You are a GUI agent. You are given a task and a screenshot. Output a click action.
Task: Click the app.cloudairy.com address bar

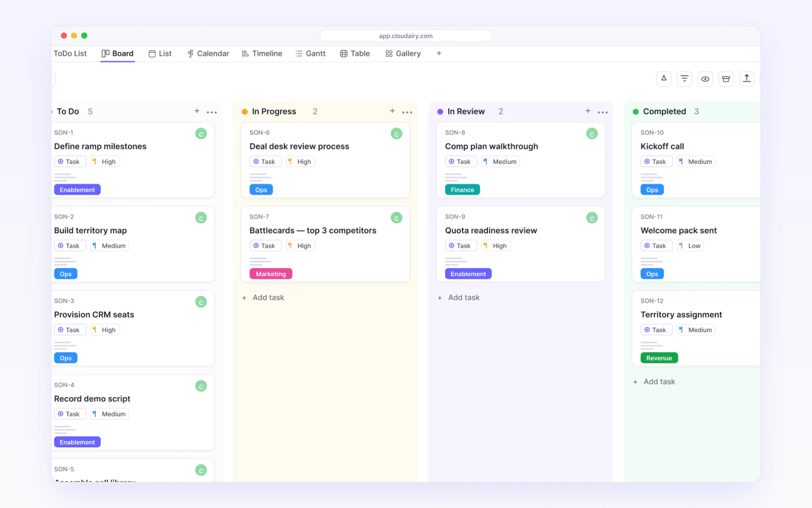pos(406,36)
